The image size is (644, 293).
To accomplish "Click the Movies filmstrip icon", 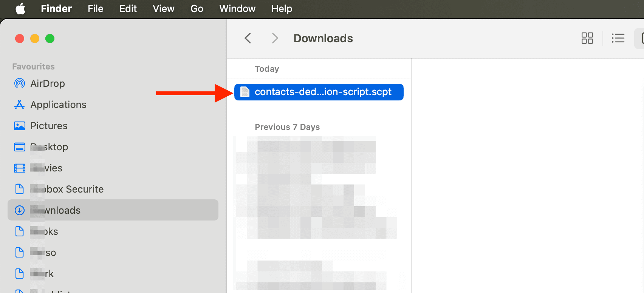I will point(20,168).
